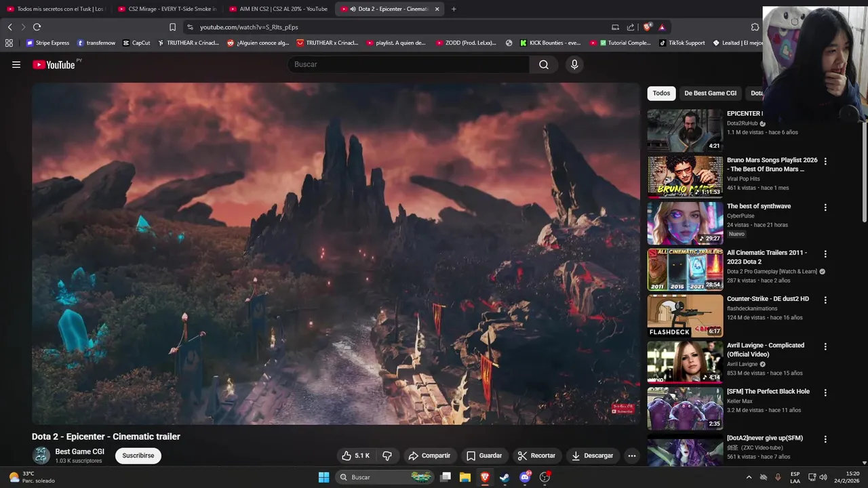Go back with the browser back arrow
The height and width of the screenshot is (488, 868).
tap(9, 27)
